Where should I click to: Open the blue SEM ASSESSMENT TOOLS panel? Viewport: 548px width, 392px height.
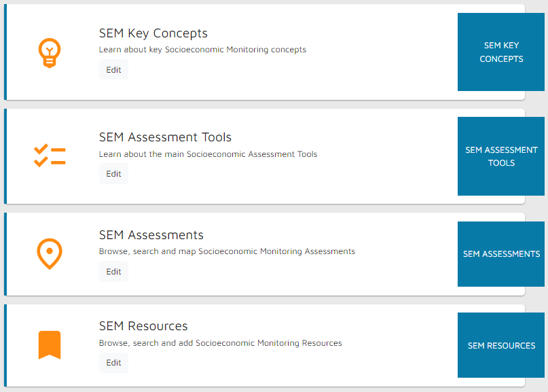(501, 156)
